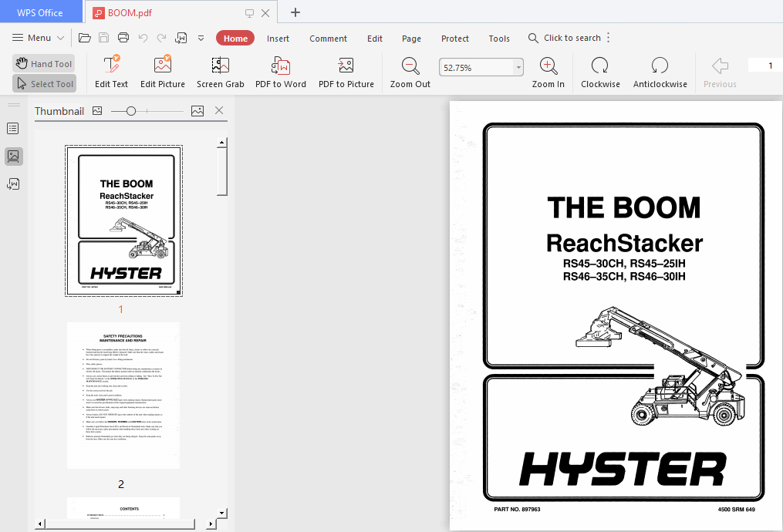Click the presentation screen icon on BOOM.pdf tab
The height and width of the screenshot is (532, 783).
click(249, 13)
